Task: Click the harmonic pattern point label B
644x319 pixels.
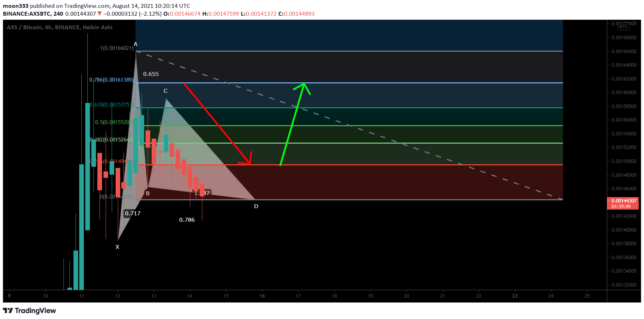Action: (x=148, y=193)
